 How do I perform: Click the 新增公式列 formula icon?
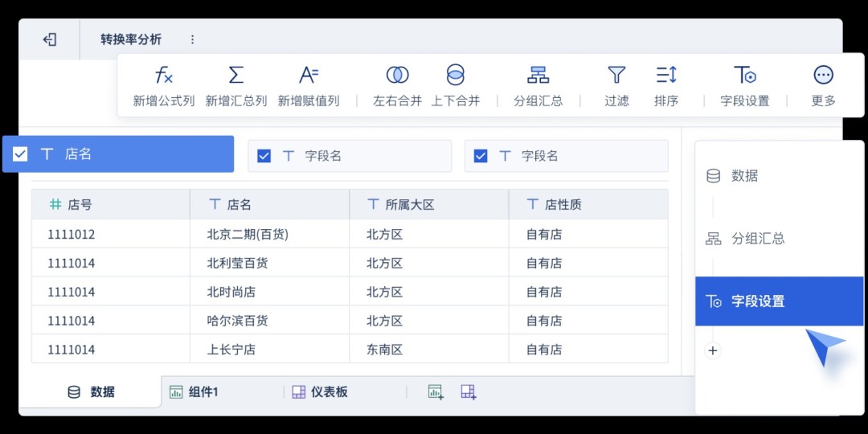click(164, 76)
